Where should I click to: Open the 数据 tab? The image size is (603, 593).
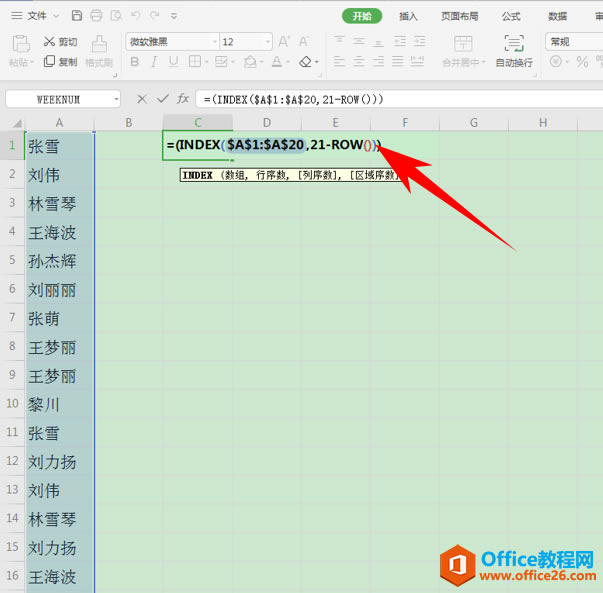click(x=557, y=16)
